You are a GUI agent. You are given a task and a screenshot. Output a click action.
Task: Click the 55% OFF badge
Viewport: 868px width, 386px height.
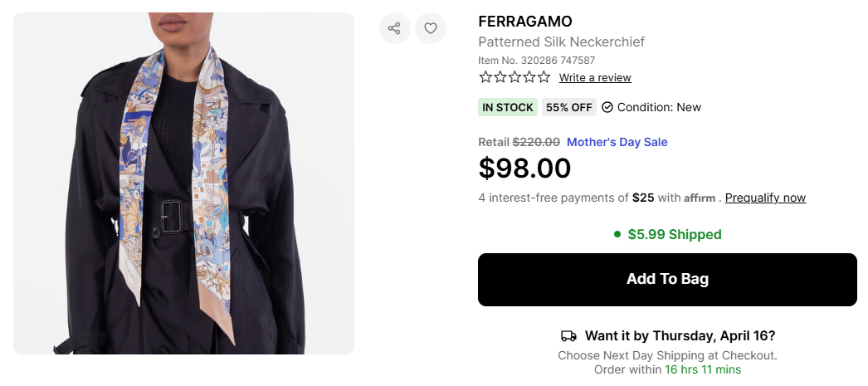pos(569,107)
